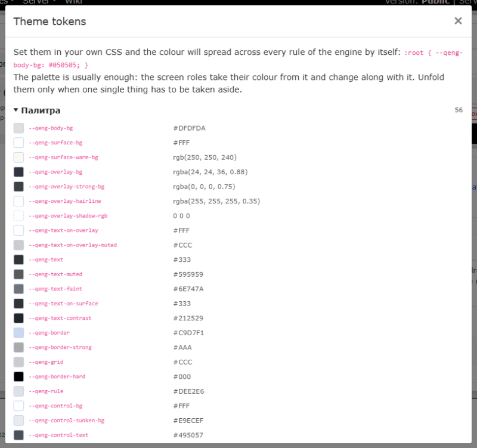Viewport: 477px width, 448px height.
Task: Select the value 0 0 0
Action: point(181,216)
